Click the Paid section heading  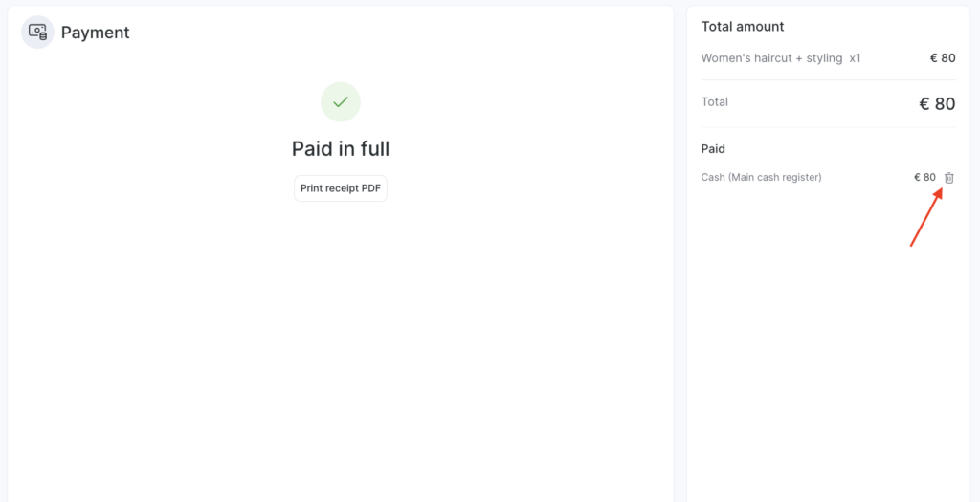pyautogui.click(x=713, y=149)
